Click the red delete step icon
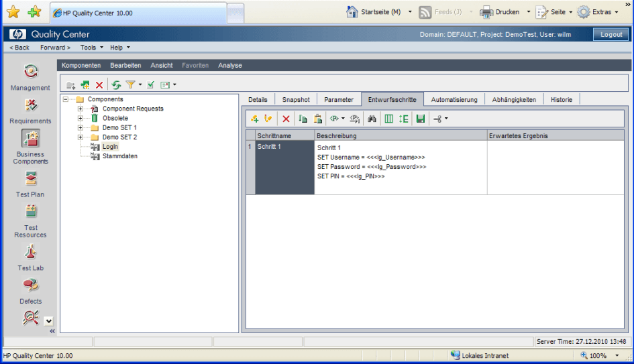 click(x=286, y=119)
